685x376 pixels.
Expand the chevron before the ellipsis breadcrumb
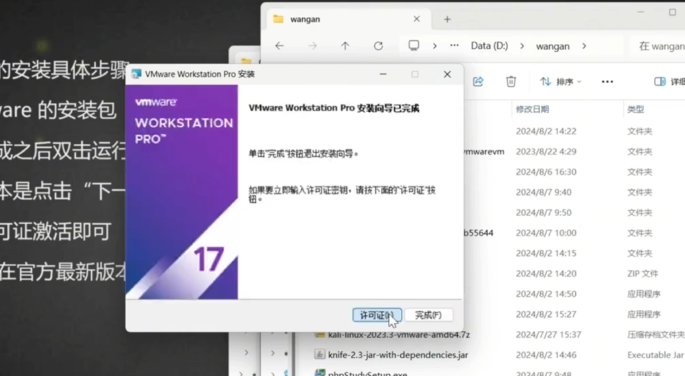pos(435,46)
